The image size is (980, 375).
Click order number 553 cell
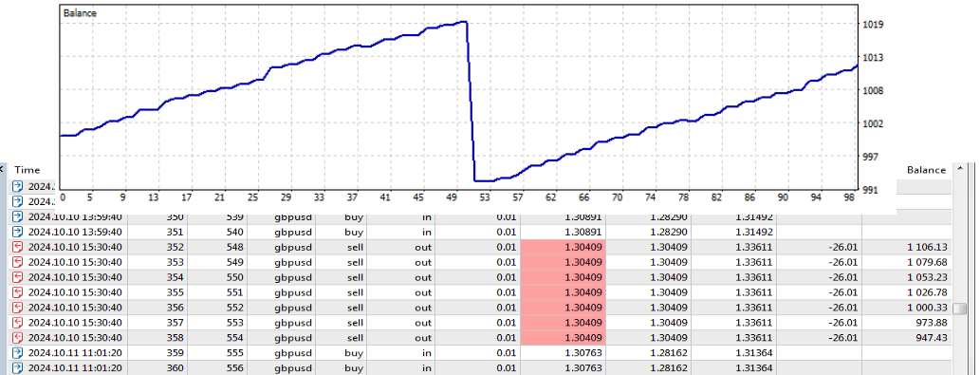click(234, 323)
